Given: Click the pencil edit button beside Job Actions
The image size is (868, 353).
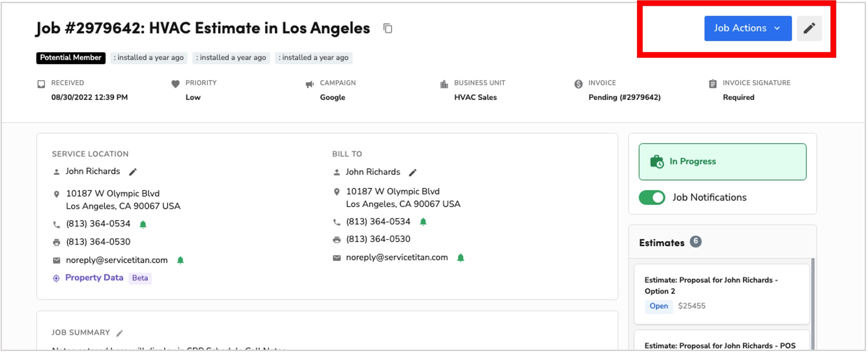Looking at the screenshot, I should coord(809,28).
